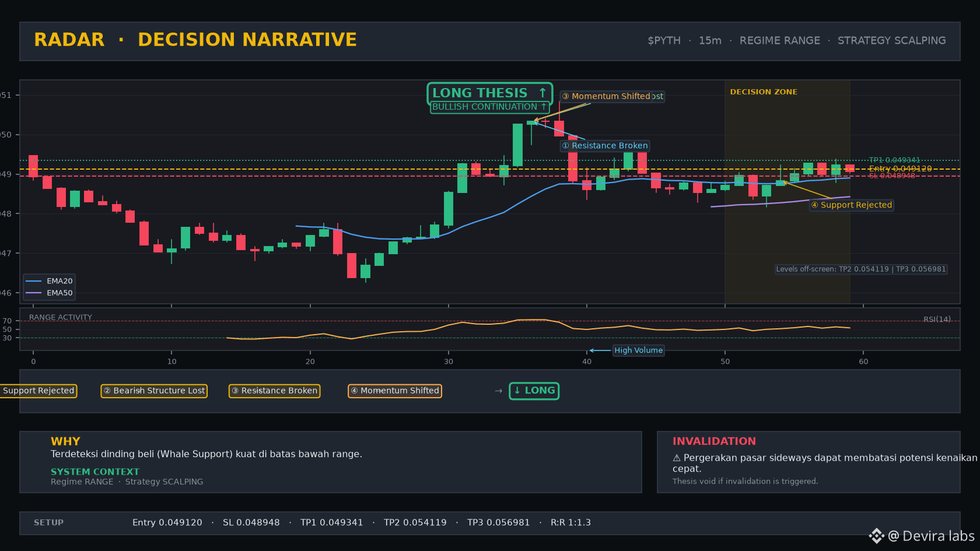Click the Momentum Shifted step chip below chart

click(x=395, y=391)
